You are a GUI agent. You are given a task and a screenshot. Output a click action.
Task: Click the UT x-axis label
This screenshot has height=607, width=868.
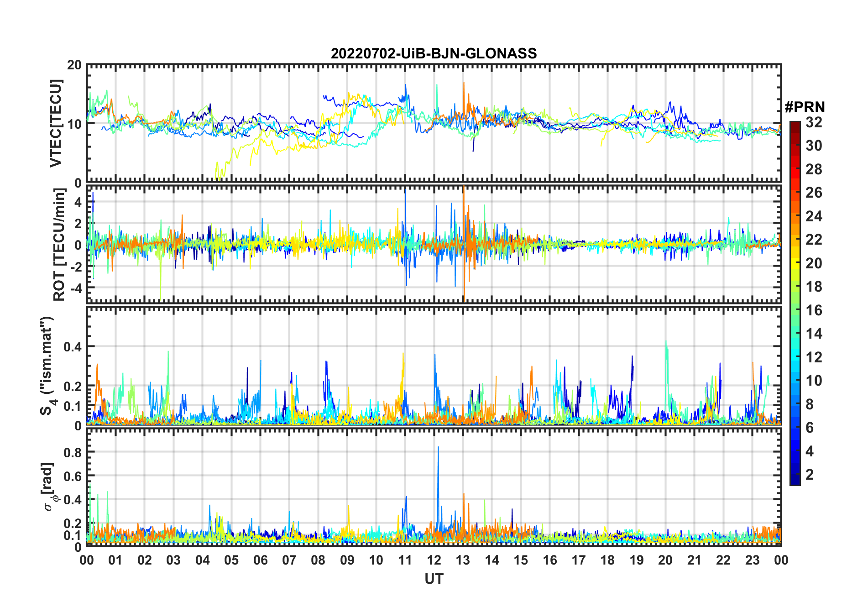point(434,579)
